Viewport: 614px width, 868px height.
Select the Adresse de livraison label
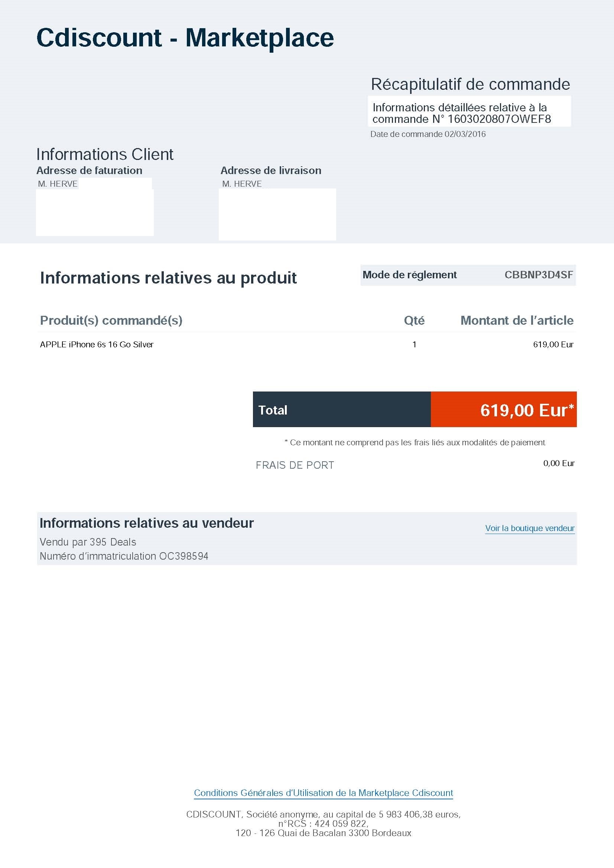[271, 170]
